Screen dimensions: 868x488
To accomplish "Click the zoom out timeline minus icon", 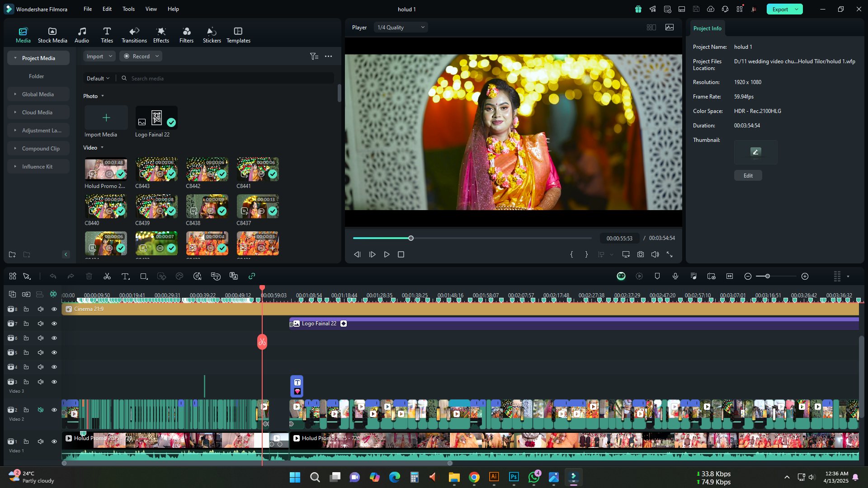I will pyautogui.click(x=748, y=276).
